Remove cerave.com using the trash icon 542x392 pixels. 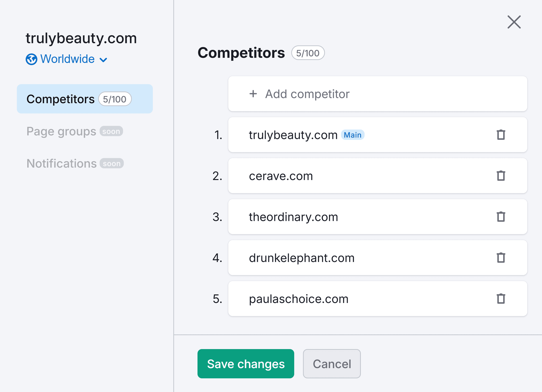tap(501, 176)
